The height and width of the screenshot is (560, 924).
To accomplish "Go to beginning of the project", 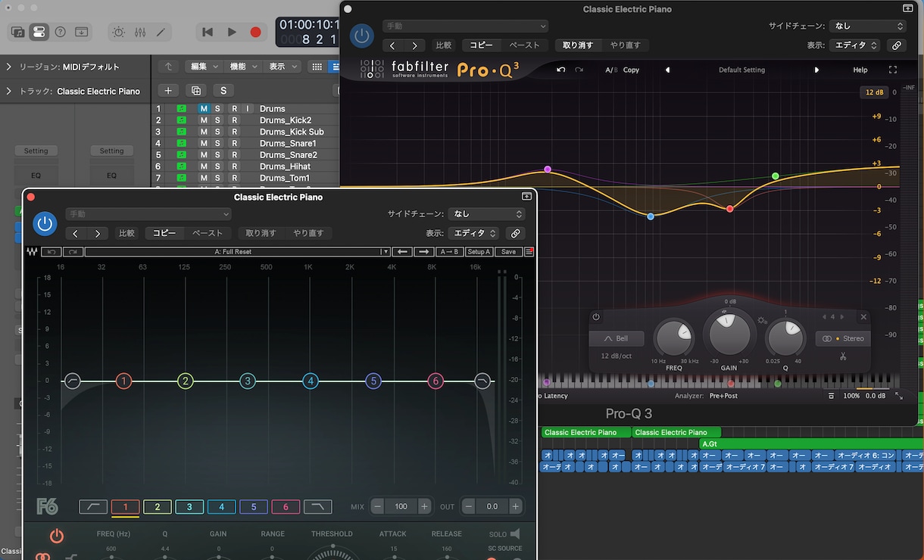I will (208, 32).
